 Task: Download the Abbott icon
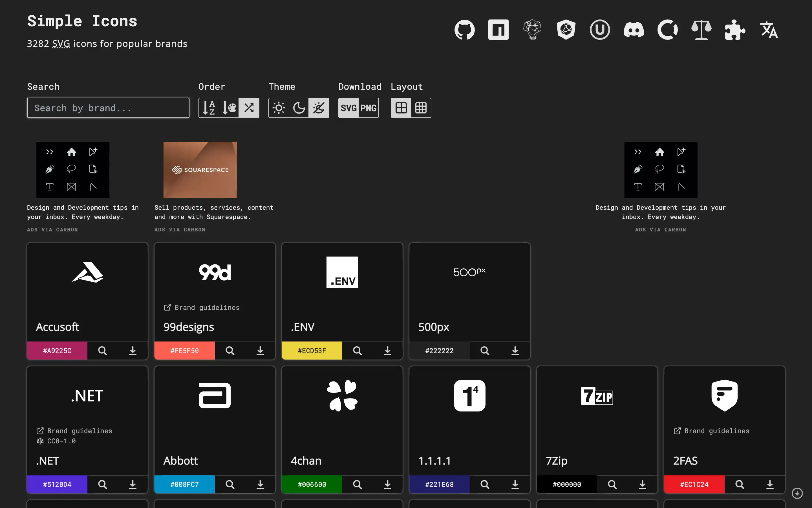(260, 485)
